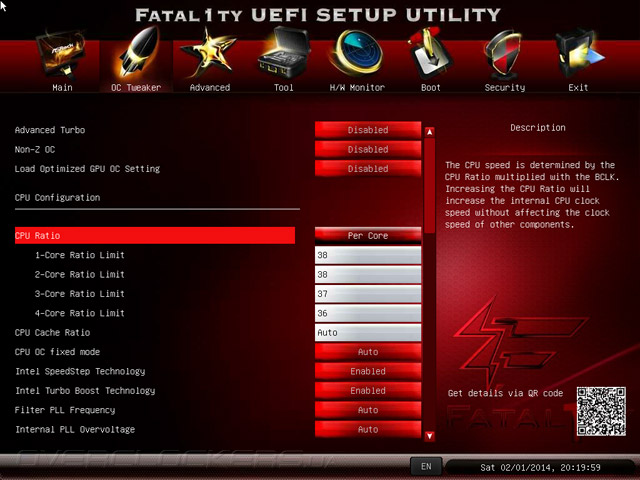Select the Filter PLL Frequency label
Screen dimensions: 640x480
tap(65, 410)
